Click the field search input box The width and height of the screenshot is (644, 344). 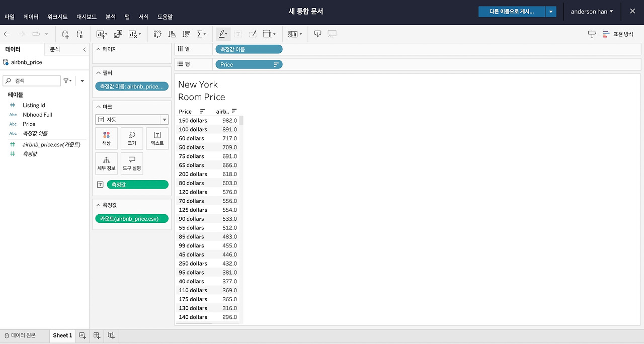[x=31, y=80]
